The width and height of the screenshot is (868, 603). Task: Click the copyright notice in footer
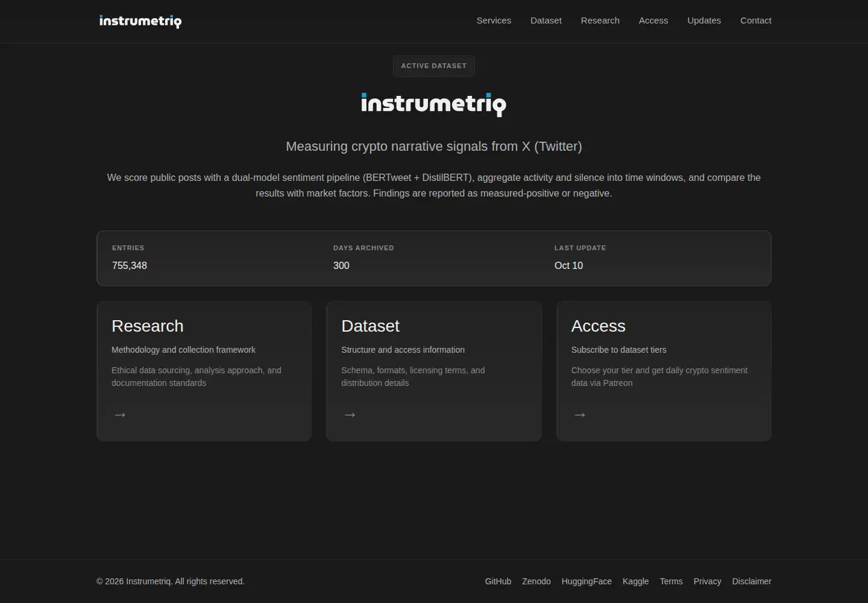point(171,581)
